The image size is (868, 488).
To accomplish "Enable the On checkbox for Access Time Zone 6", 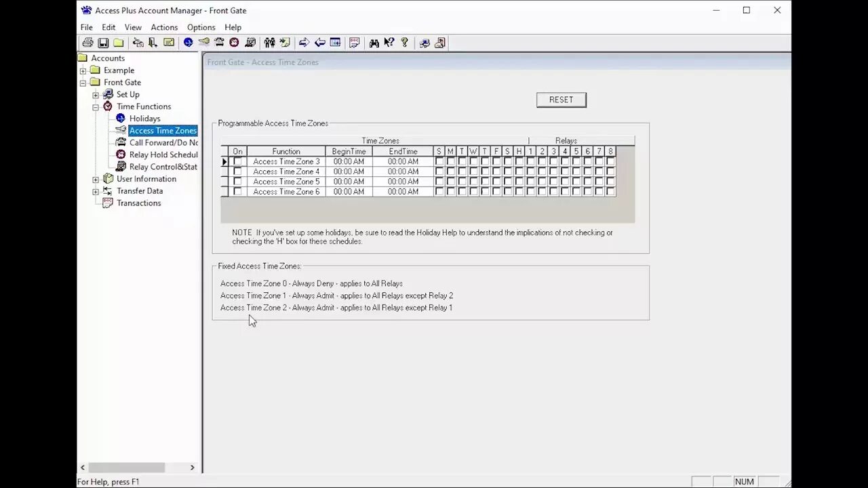I will click(x=237, y=192).
